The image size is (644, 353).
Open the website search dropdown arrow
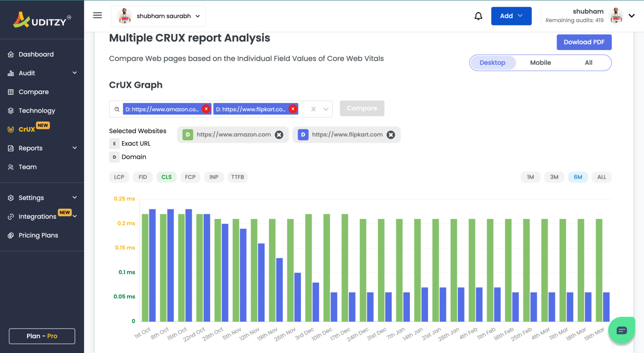tap(326, 109)
